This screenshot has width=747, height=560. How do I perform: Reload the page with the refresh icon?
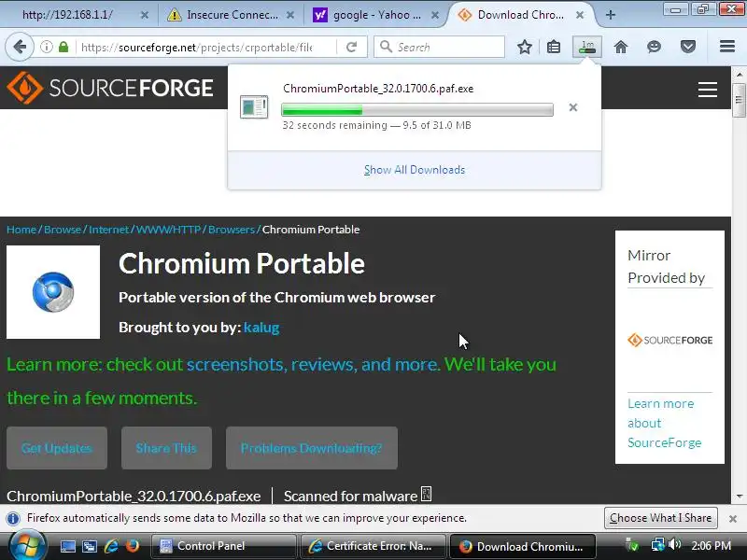352,47
